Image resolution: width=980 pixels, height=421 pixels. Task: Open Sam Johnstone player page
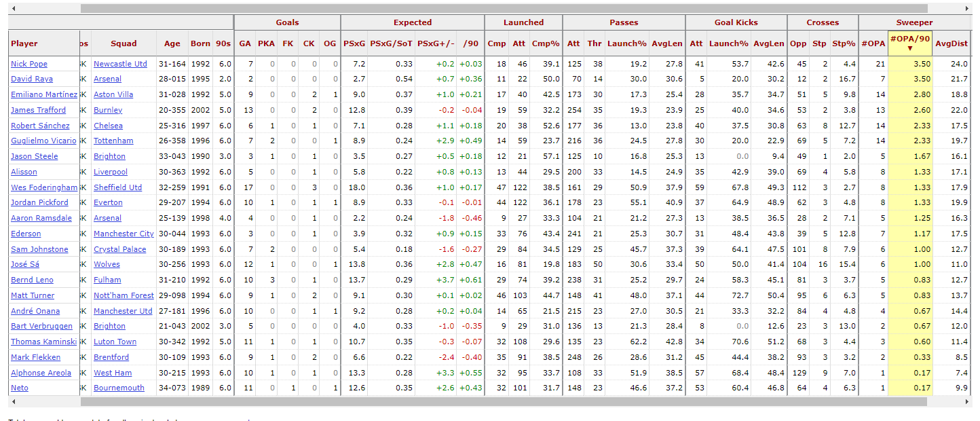(x=39, y=249)
